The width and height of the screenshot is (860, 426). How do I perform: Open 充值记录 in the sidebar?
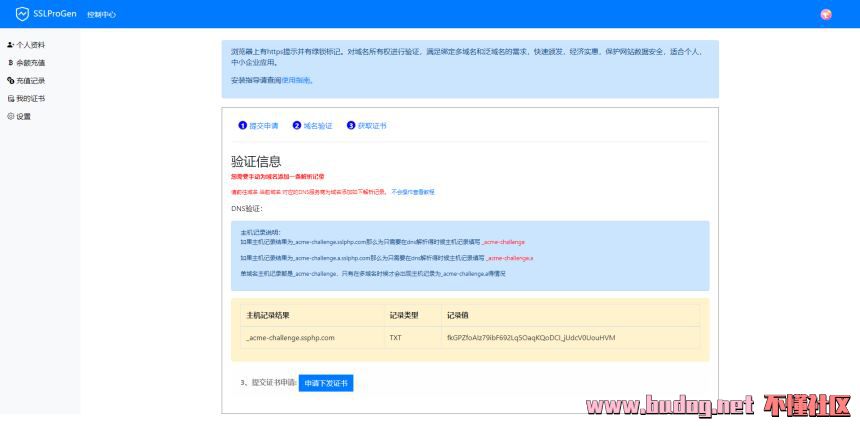pyautogui.click(x=26, y=81)
